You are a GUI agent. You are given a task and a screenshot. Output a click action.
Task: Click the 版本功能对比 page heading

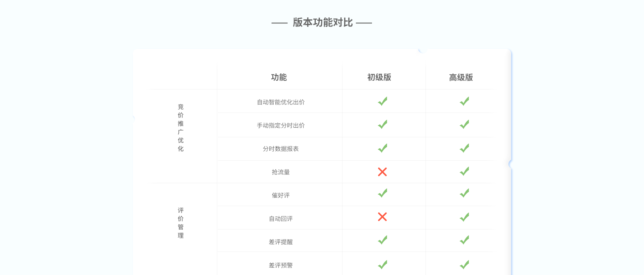(322, 22)
